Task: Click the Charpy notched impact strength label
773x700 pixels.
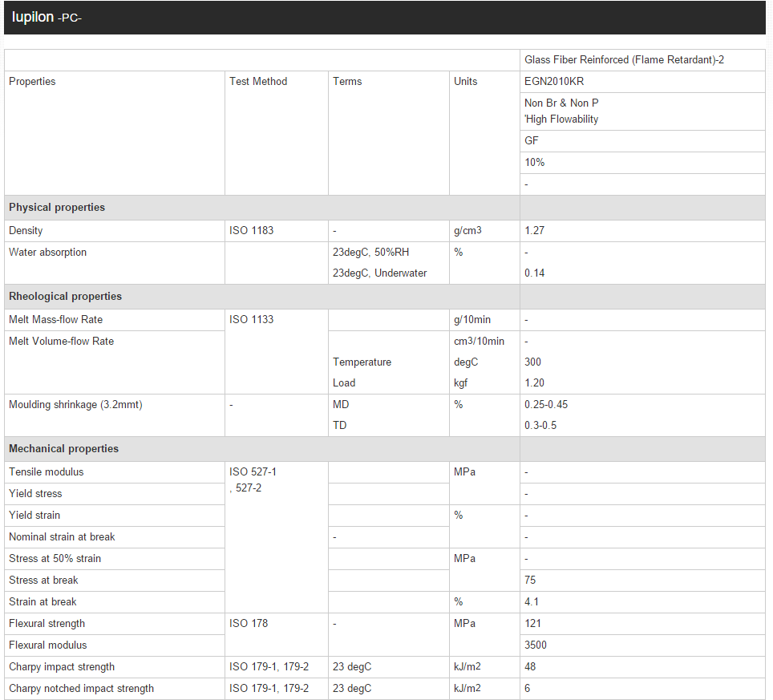Action: click(x=81, y=689)
